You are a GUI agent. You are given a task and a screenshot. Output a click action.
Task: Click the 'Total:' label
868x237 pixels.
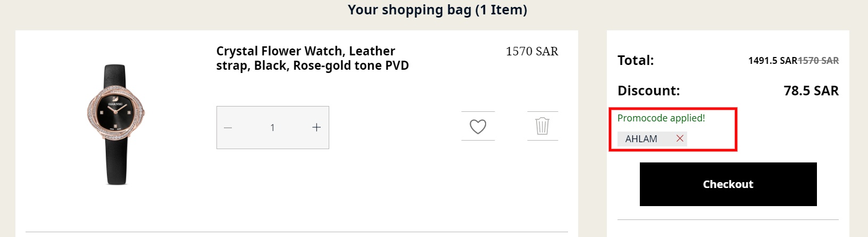pos(636,60)
